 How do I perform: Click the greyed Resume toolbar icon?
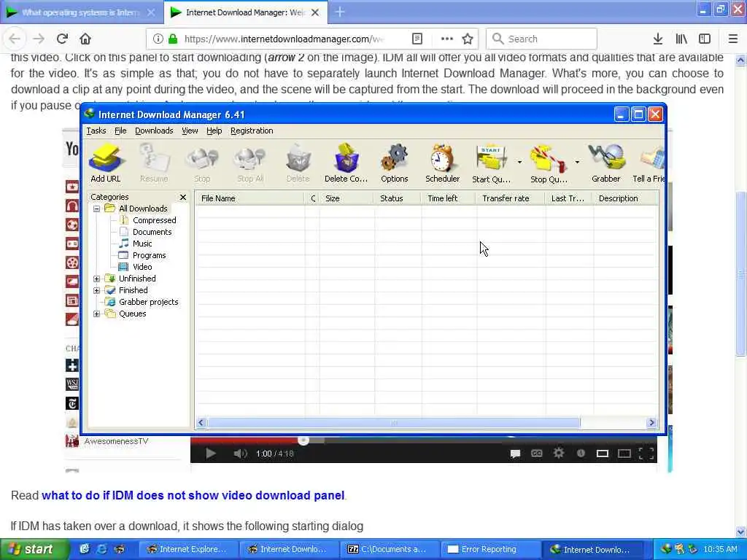(154, 163)
